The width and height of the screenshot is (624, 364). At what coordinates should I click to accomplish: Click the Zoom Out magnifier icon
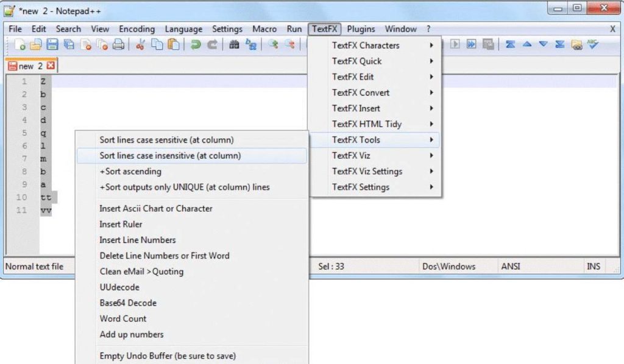tap(289, 44)
